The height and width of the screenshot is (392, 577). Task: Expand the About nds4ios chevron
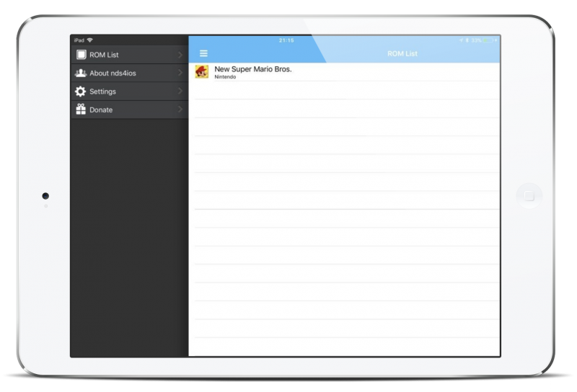pyautogui.click(x=180, y=73)
